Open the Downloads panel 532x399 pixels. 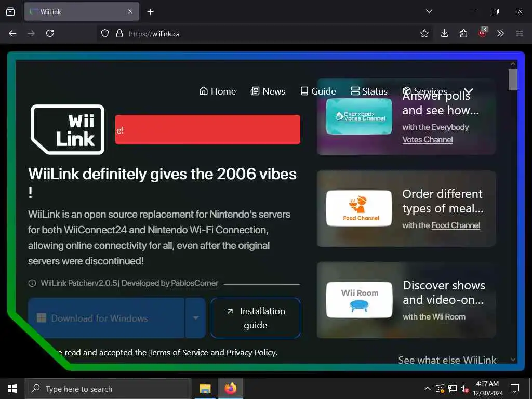pos(445,33)
